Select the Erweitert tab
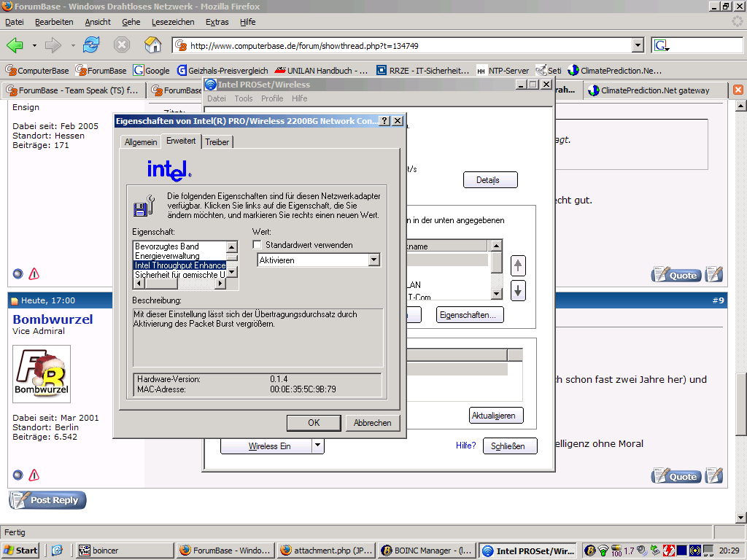The width and height of the screenshot is (747, 560). 181,141
